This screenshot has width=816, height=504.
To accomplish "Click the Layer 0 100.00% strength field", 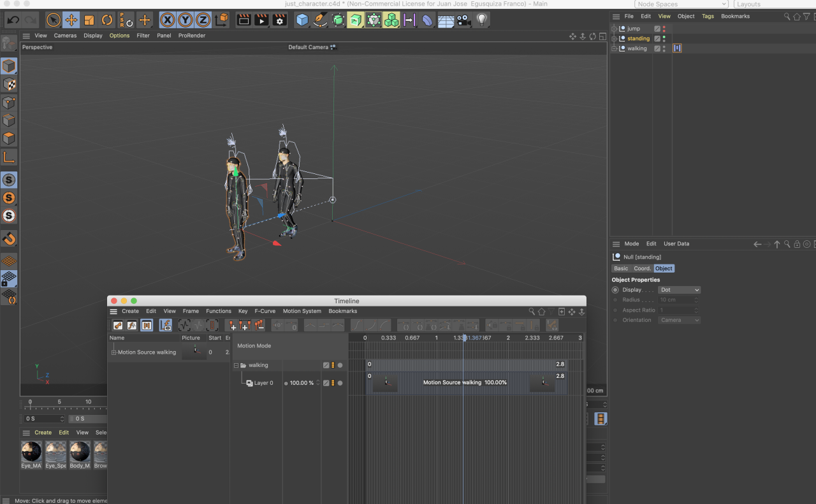I will (x=302, y=384).
